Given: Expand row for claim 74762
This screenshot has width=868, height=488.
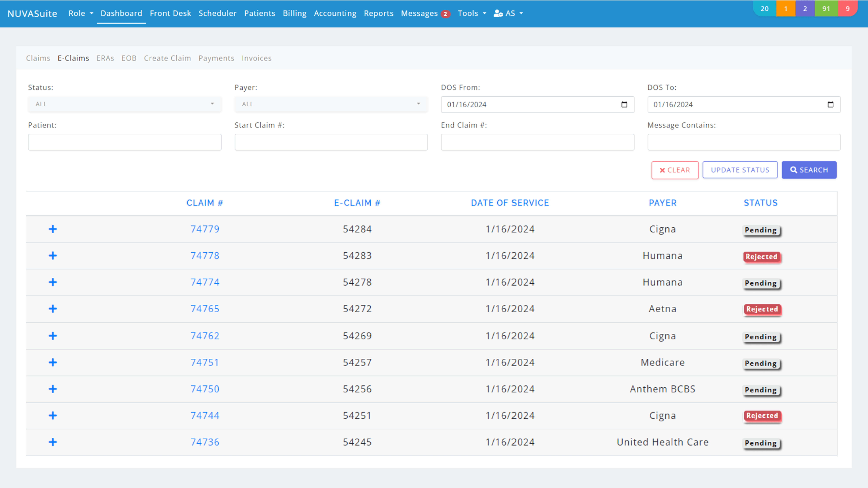Looking at the screenshot, I should tap(53, 336).
